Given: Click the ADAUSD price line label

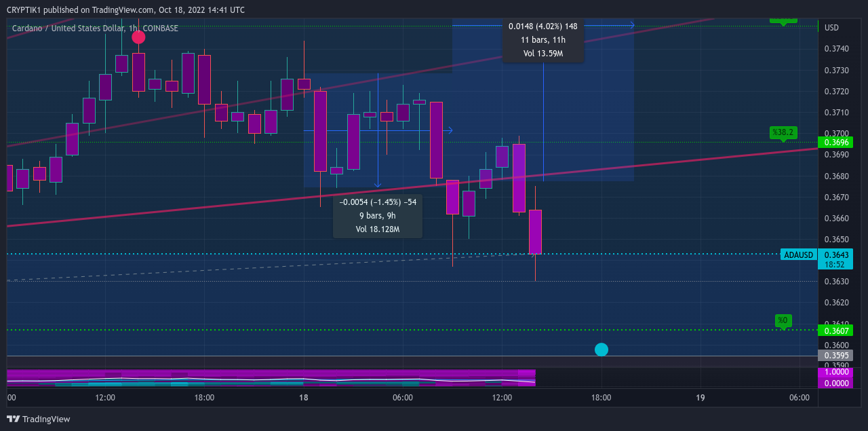Looking at the screenshot, I should 797,255.
